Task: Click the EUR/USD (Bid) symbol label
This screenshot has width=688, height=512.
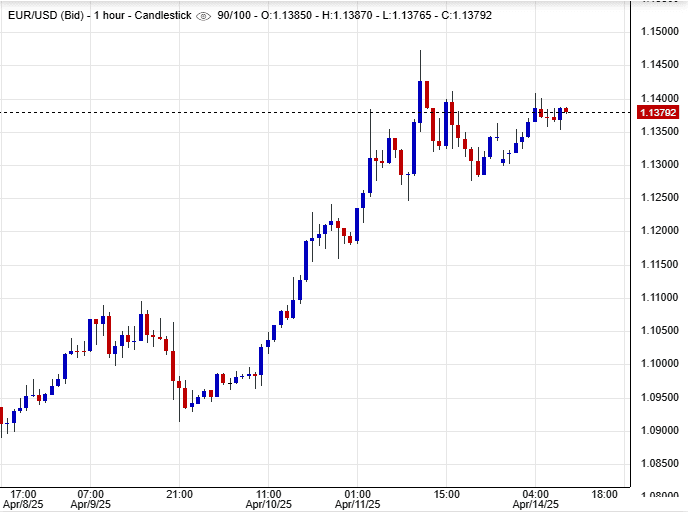Action: [x=40, y=16]
